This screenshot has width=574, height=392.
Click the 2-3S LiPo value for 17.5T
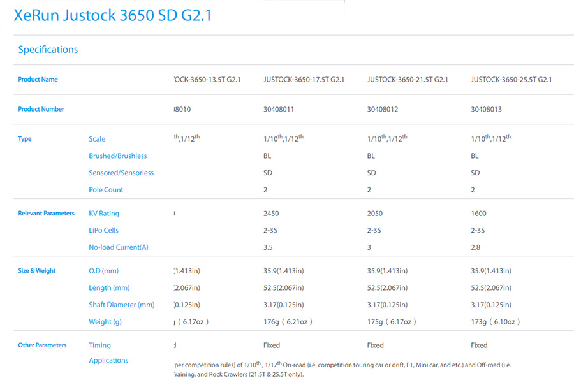coord(270,230)
